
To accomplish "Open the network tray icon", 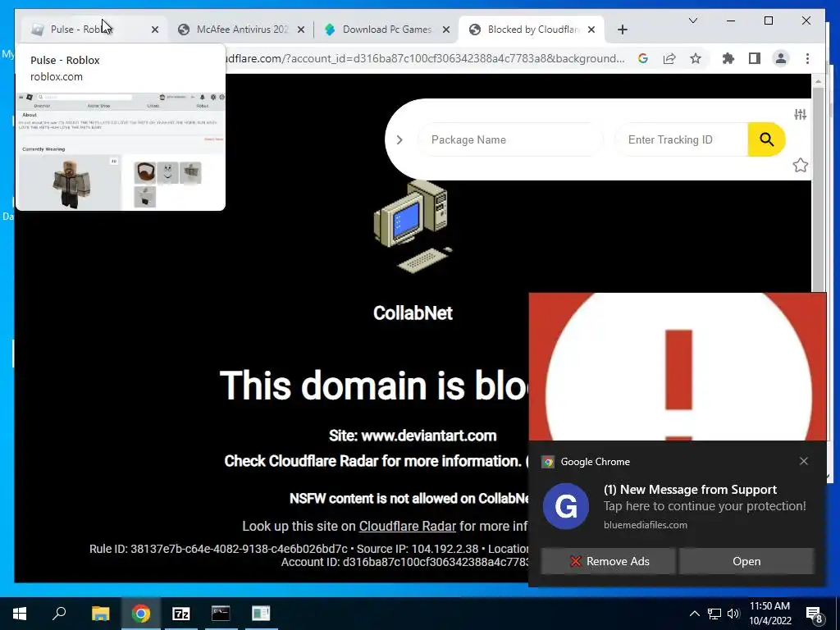I will [714, 614].
